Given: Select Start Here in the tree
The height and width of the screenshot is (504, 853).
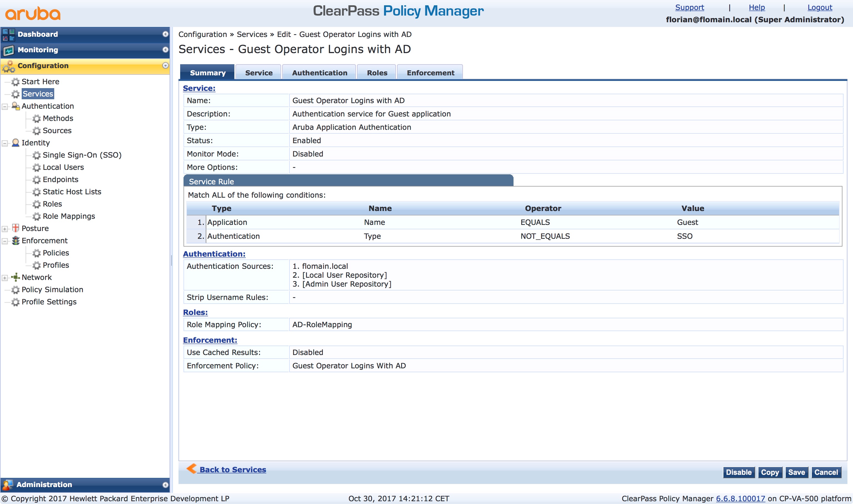Looking at the screenshot, I should 40,81.
